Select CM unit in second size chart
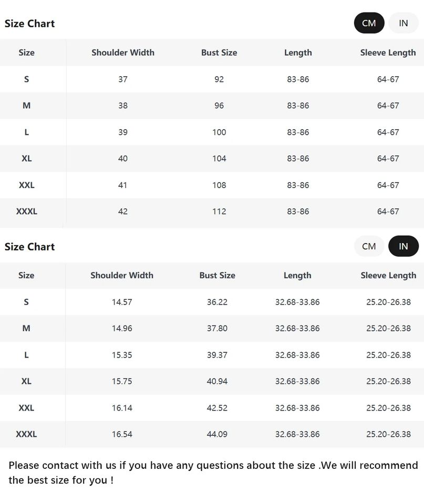 coord(369,246)
